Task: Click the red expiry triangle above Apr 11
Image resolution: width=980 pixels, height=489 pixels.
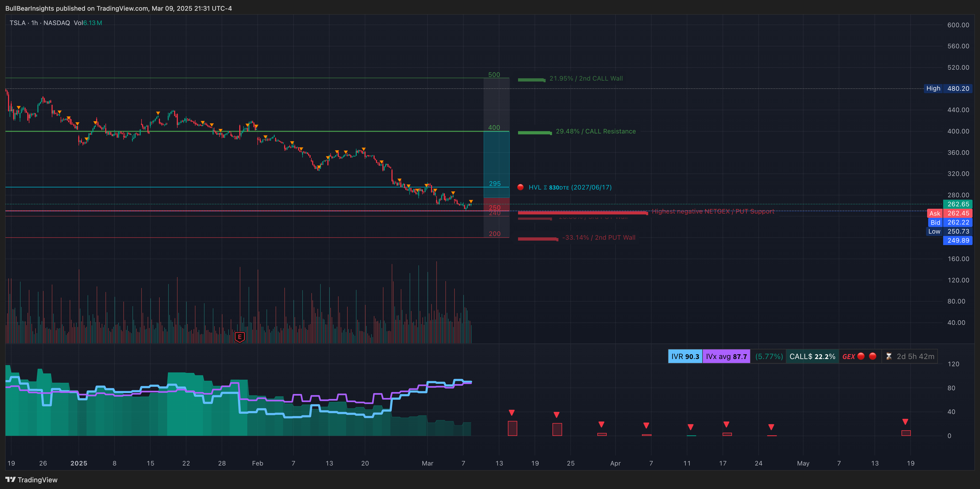Action: click(x=691, y=427)
